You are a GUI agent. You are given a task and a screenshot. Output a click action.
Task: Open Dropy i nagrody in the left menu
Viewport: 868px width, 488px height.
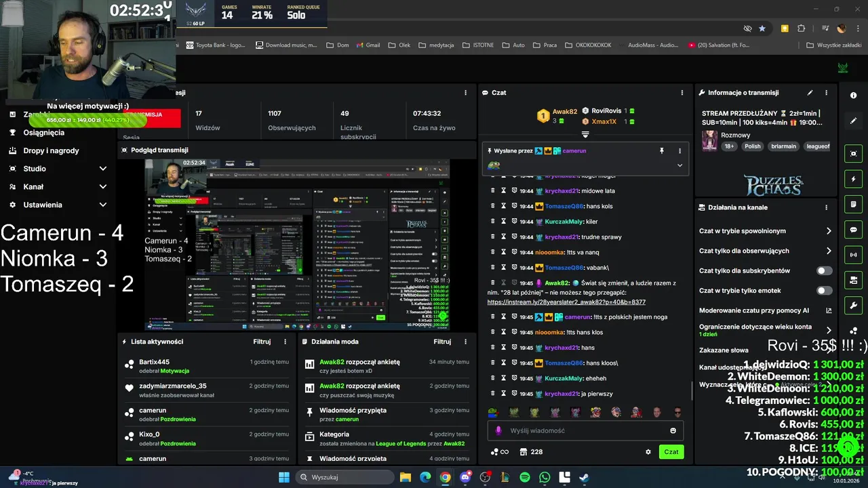[51, 151]
